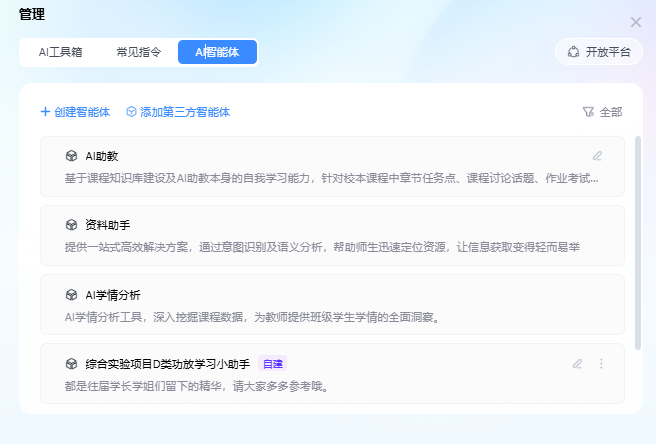Open the 全部 filter dropdown

coord(602,112)
